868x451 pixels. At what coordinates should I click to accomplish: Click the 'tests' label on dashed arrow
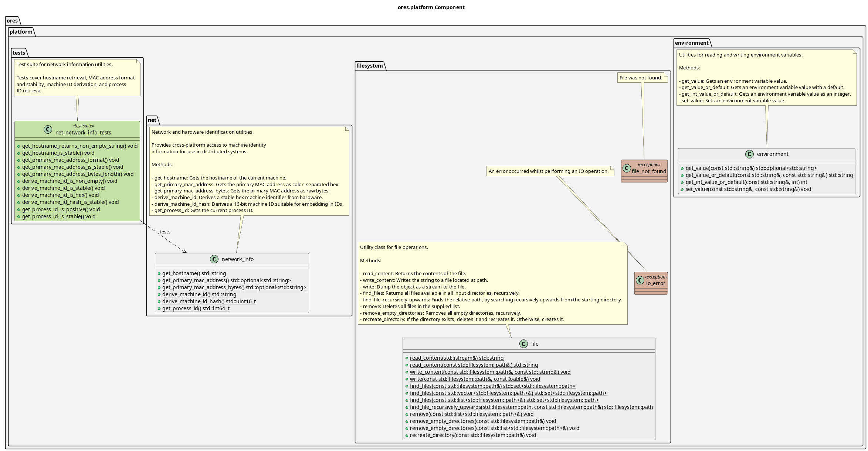click(x=165, y=232)
